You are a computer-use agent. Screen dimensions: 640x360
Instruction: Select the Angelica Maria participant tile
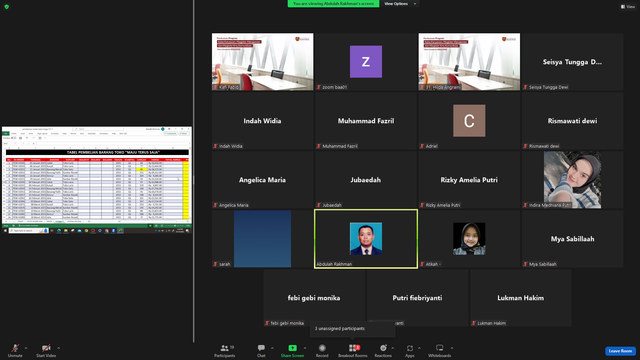[262, 180]
